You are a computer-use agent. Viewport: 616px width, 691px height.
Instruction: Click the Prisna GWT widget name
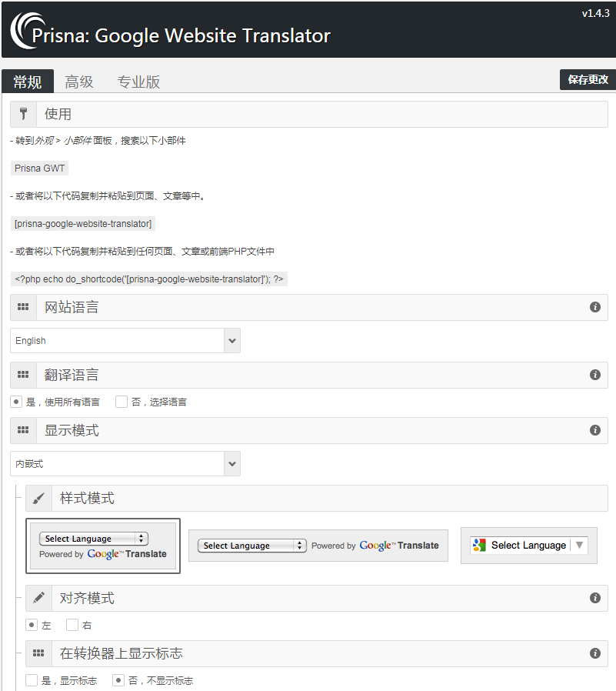pos(40,169)
